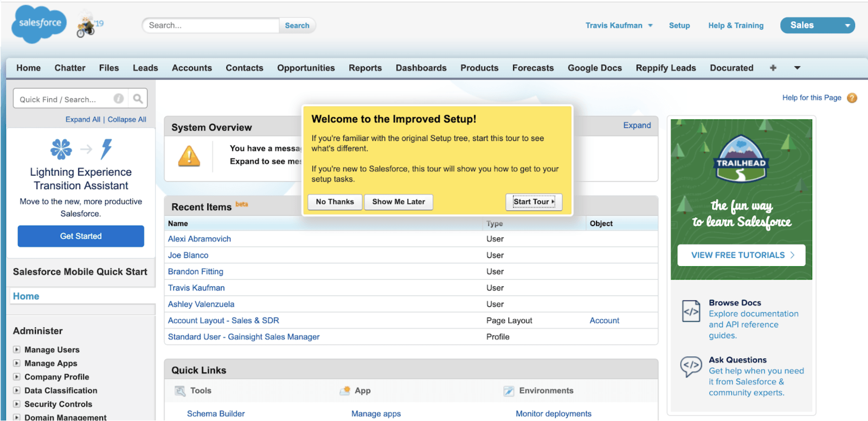Click the Quick Find info icon
Viewport: 868px width, 421px height.
(x=118, y=99)
